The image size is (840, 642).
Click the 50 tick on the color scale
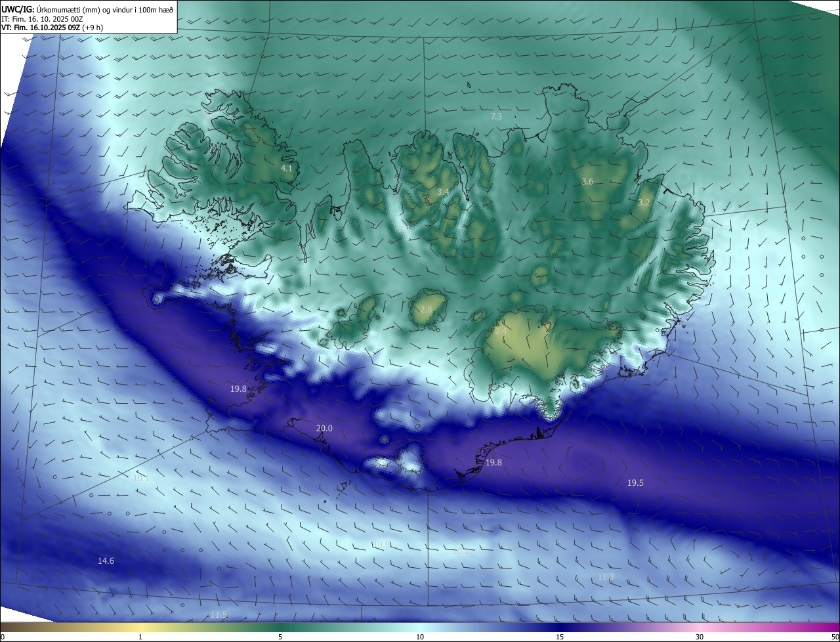pyautogui.click(x=835, y=637)
